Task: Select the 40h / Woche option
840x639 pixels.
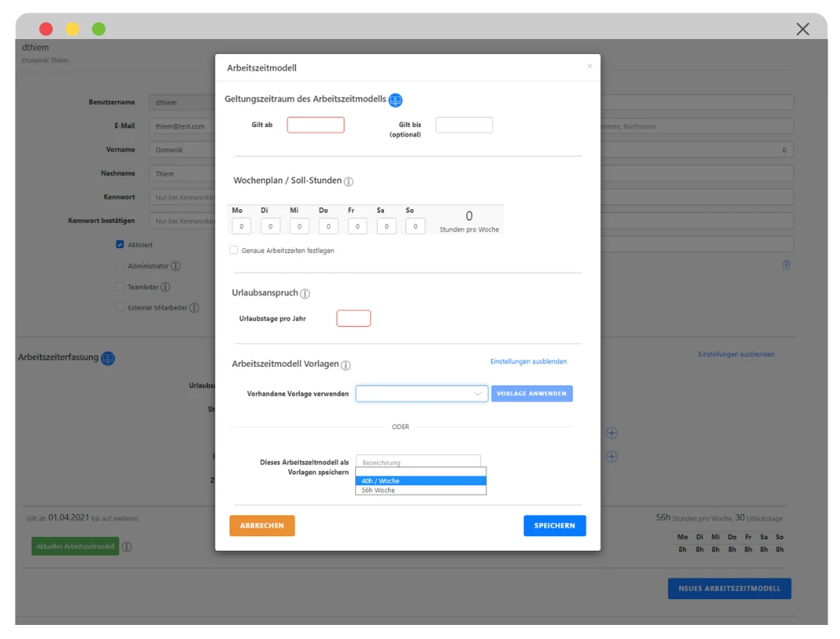Action: (x=421, y=481)
